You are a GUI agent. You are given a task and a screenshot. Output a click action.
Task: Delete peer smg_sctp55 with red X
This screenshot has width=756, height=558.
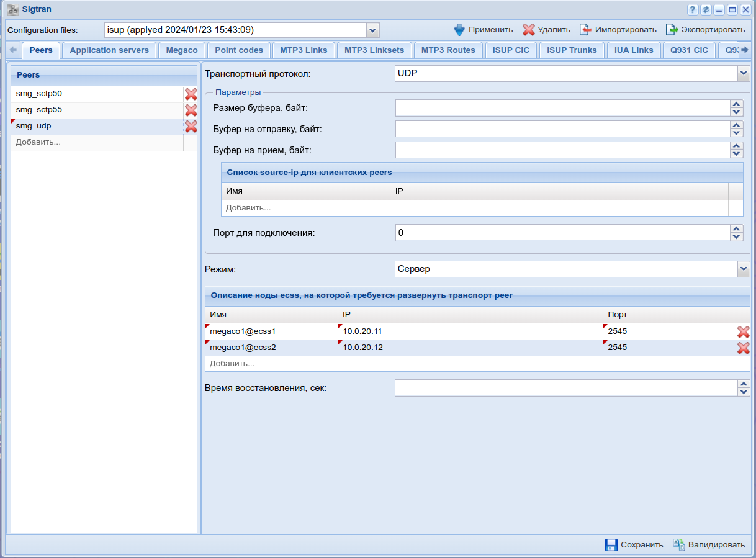(191, 110)
